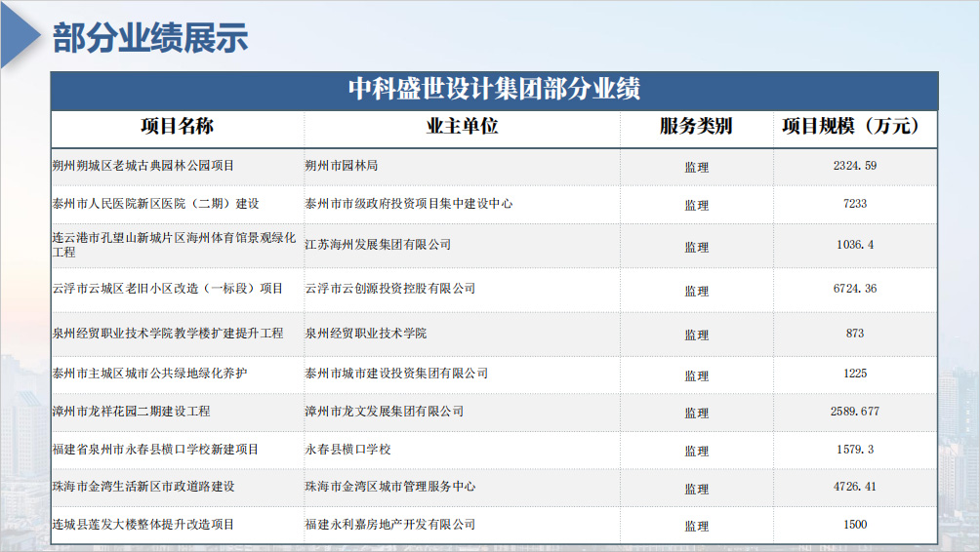Screen dimensions: 980x552
Task: Select project 泉州经贸职业技术学院教学楼扩建提升工程
Action: pyautogui.click(x=168, y=334)
